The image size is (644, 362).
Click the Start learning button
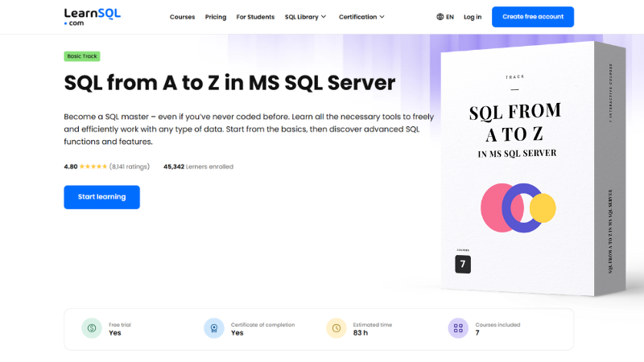tap(102, 197)
